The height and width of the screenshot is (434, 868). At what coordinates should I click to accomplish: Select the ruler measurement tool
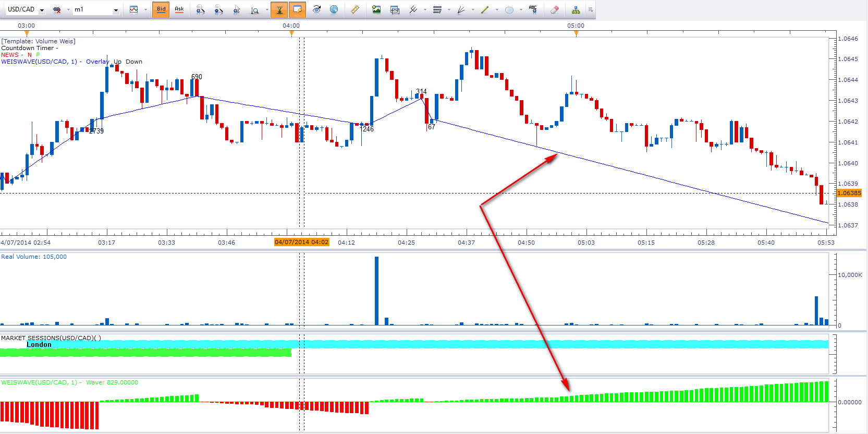point(354,9)
